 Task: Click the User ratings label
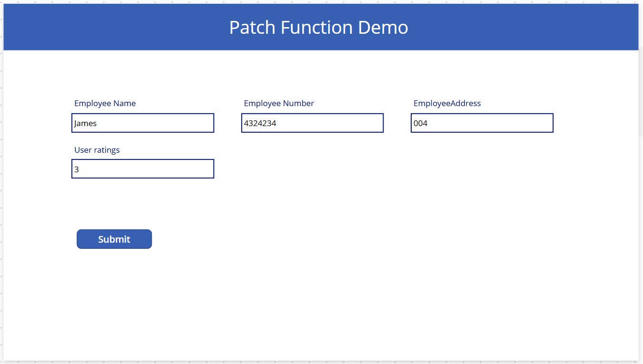97,150
